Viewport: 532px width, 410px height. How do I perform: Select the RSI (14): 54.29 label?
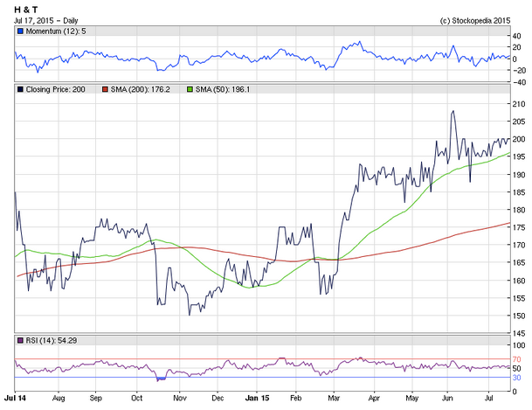pos(52,340)
